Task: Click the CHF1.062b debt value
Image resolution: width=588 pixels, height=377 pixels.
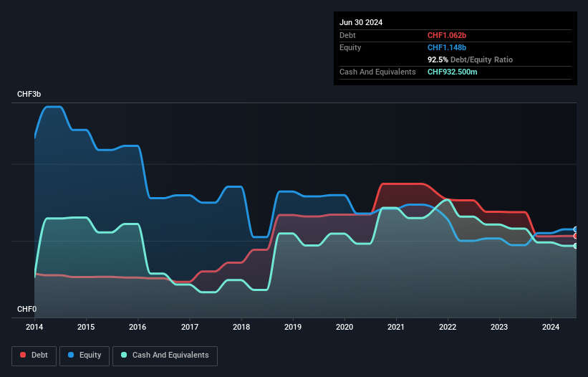Action: pos(447,35)
